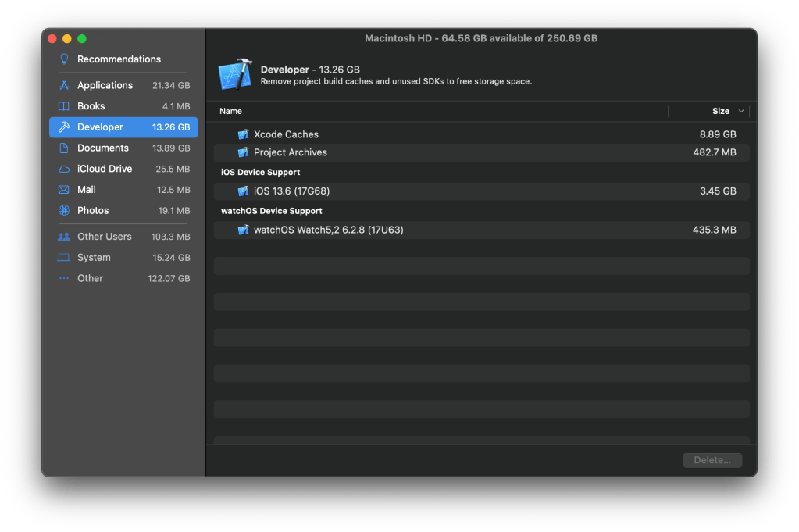
Task: Open the System category in sidebar
Action: (123, 258)
